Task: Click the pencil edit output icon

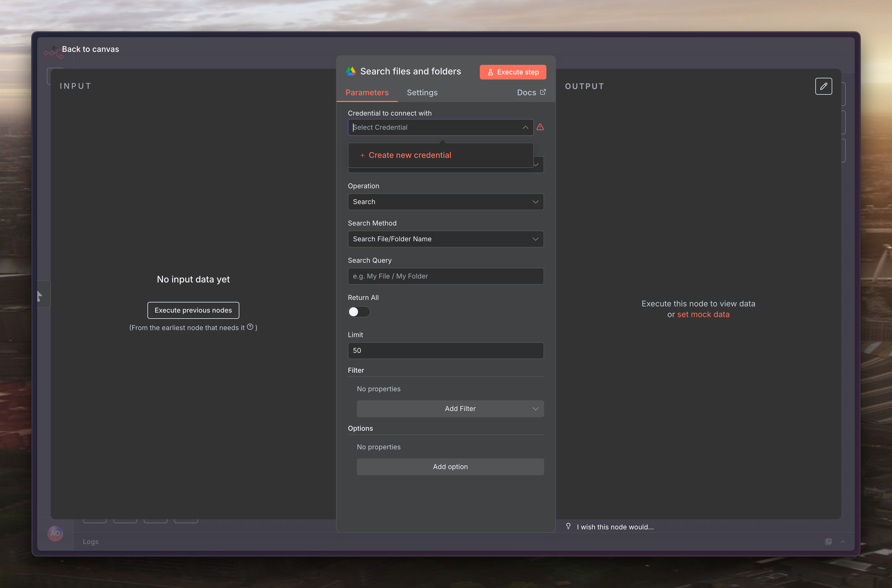Action: click(823, 86)
